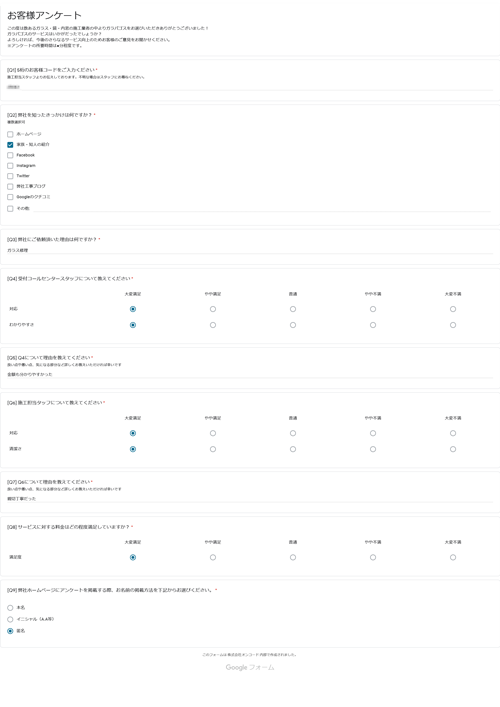Click the Q3 answer field containing ガラス修理
This screenshot has width=500, height=707.
tap(250, 250)
